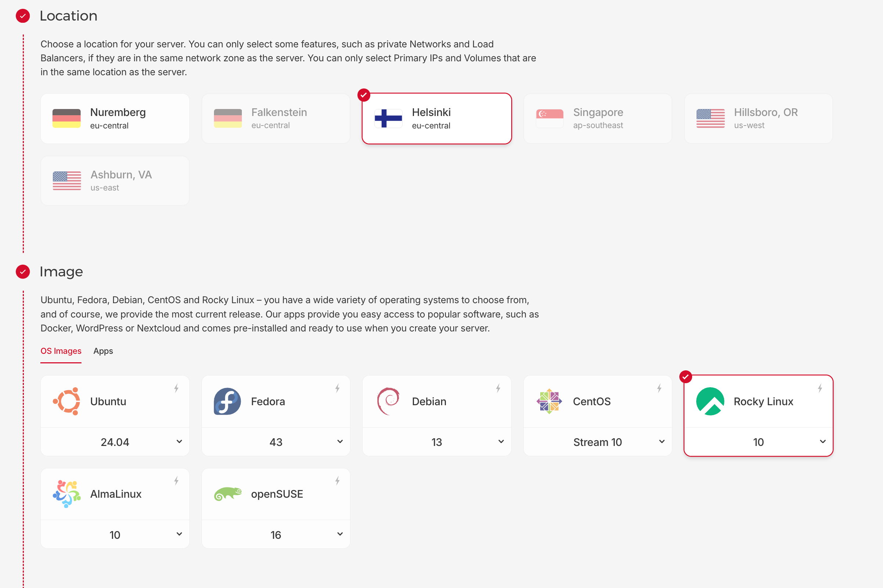Viewport: 883px width, 588px height.
Task: Switch to the Apps tab
Action: coord(103,351)
